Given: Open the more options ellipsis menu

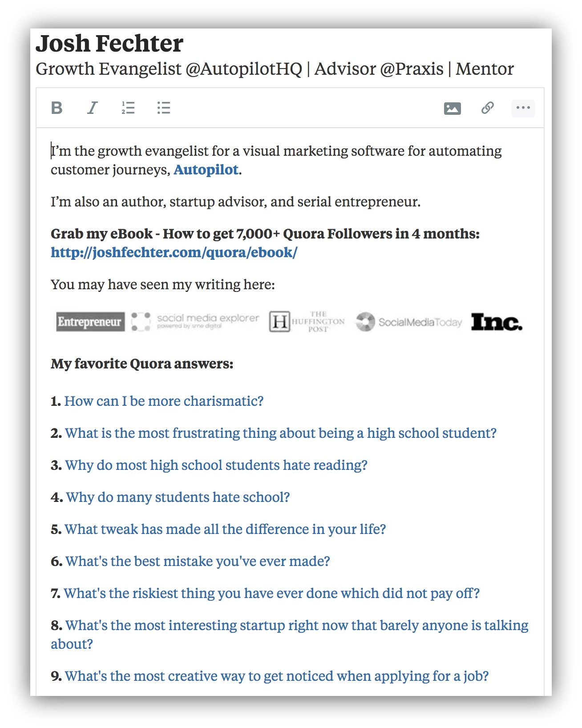Looking at the screenshot, I should [523, 108].
